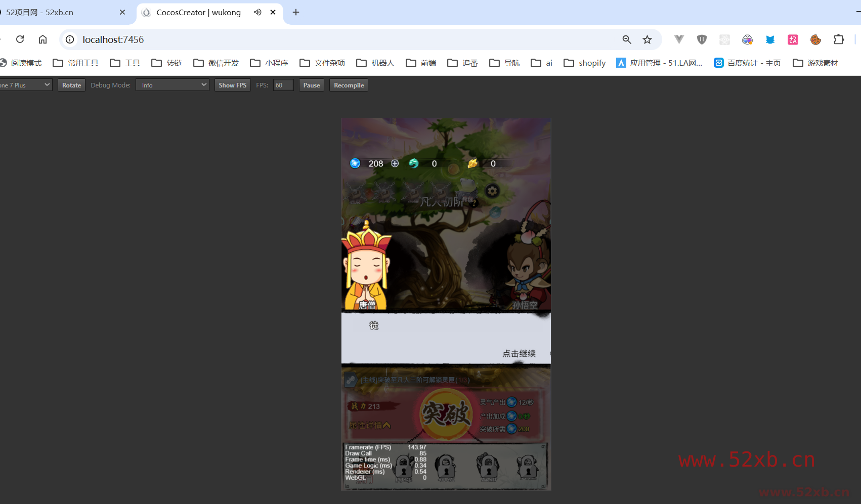Go to browser home page
The width and height of the screenshot is (861, 504).
tap(43, 39)
